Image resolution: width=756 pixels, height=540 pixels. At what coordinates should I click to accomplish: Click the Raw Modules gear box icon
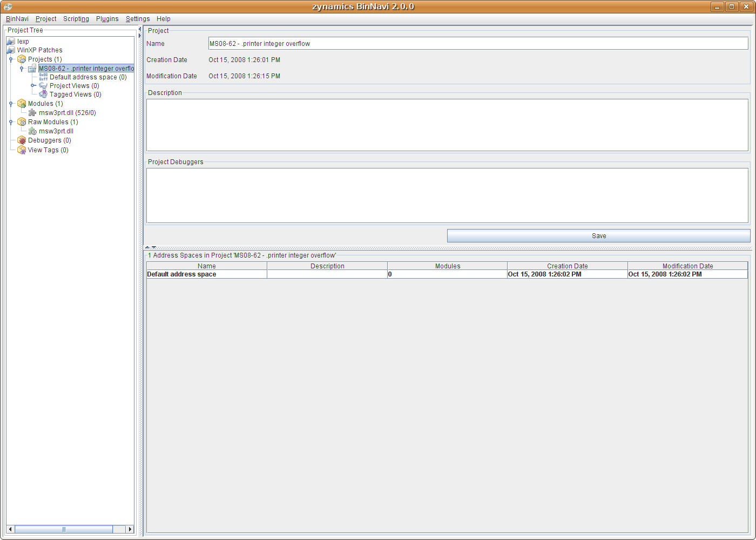(22, 122)
